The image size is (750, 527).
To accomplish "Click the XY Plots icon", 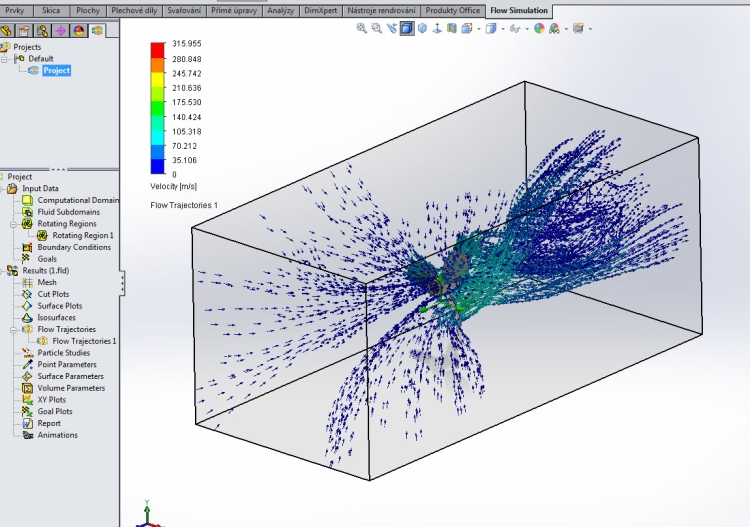I will pos(27,400).
